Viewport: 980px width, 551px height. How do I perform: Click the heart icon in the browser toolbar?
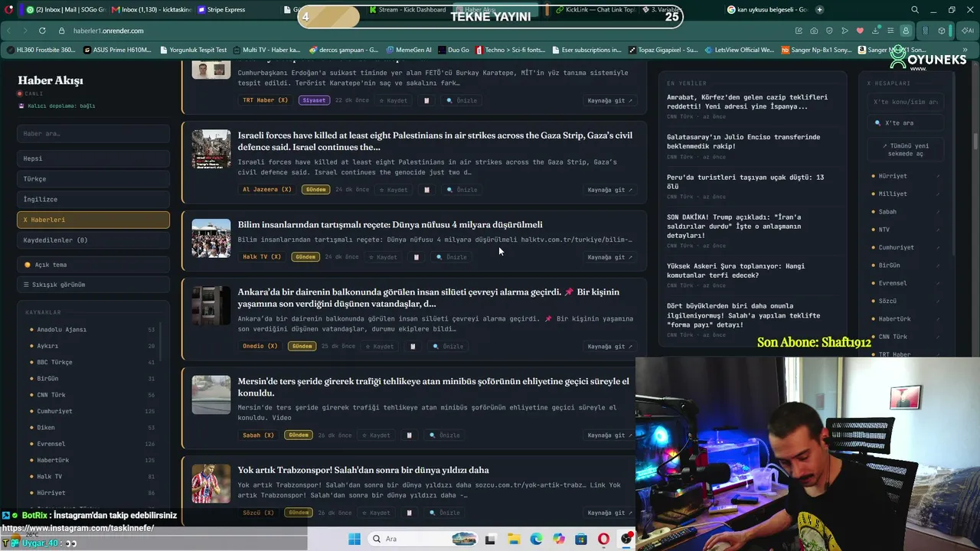(860, 31)
